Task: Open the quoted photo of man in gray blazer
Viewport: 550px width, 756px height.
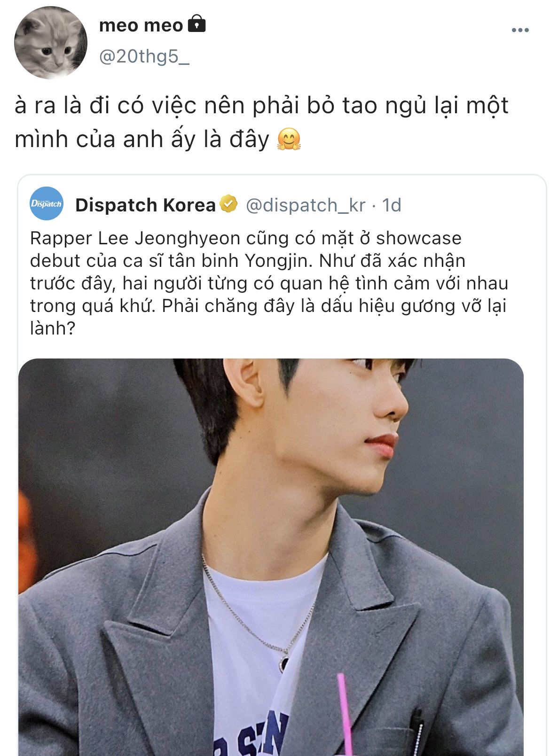Action: [271, 557]
